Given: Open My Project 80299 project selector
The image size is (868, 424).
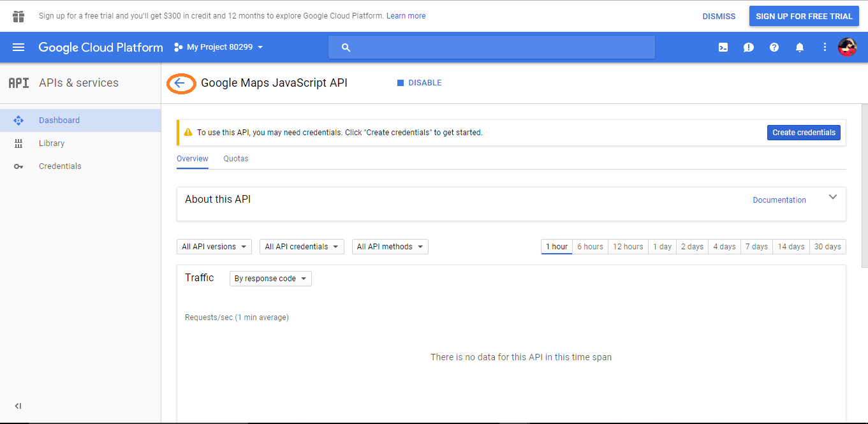Looking at the screenshot, I should [218, 47].
